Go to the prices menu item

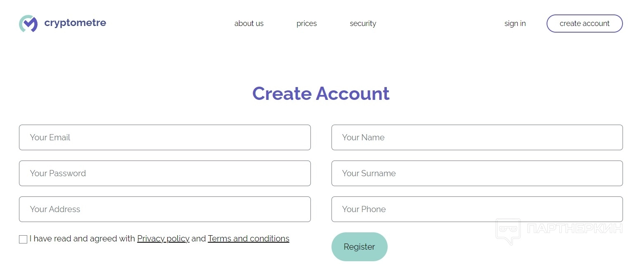307,24
